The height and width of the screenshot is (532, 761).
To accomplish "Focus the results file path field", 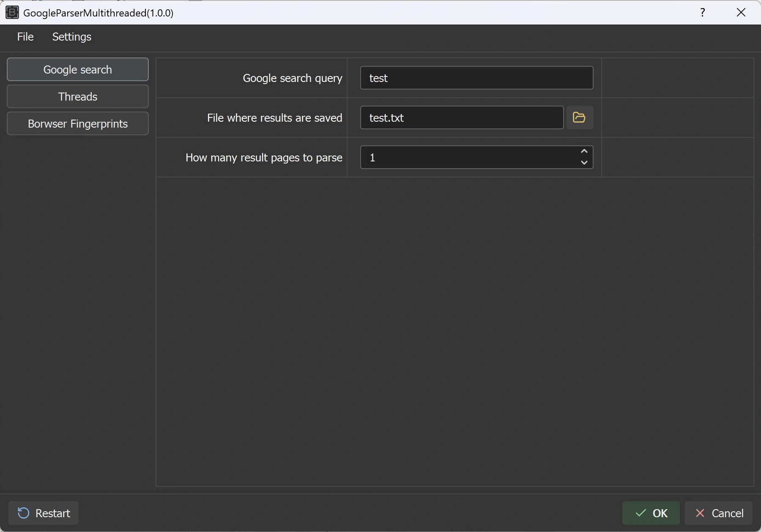I will point(462,117).
